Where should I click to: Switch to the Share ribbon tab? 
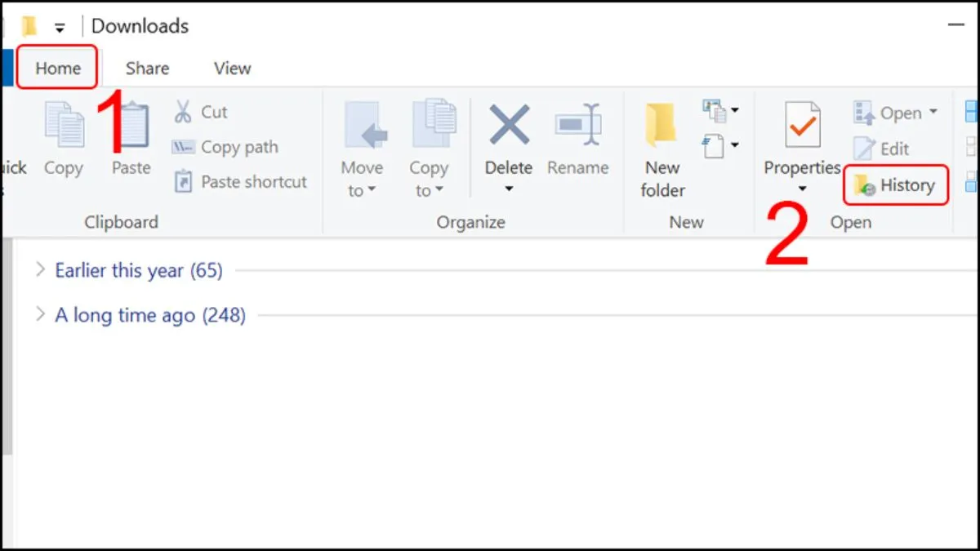pos(146,68)
